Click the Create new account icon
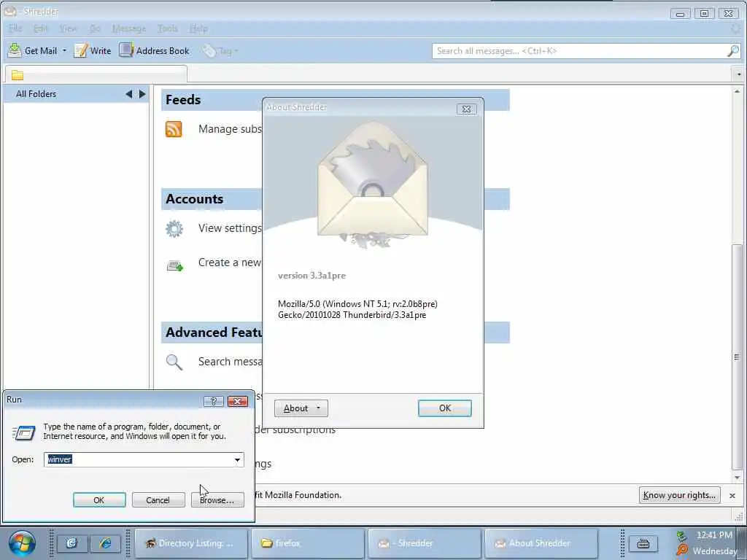The image size is (747, 560). click(175, 265)
